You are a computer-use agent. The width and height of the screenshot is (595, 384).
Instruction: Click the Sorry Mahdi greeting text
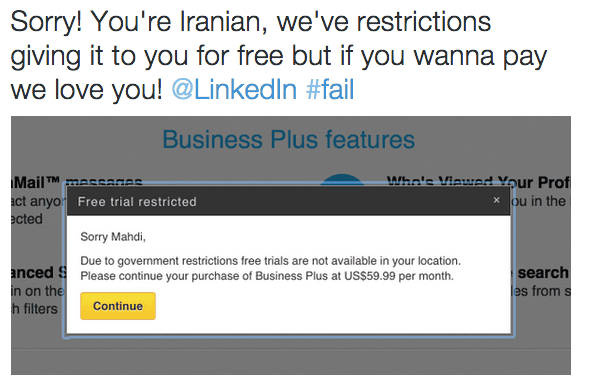(113, 237)
